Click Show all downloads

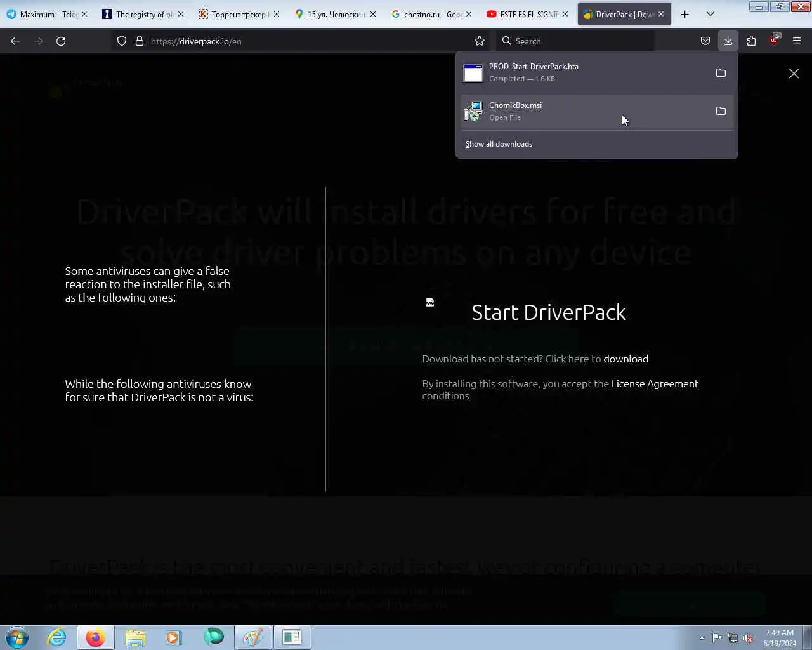point(499,144)
